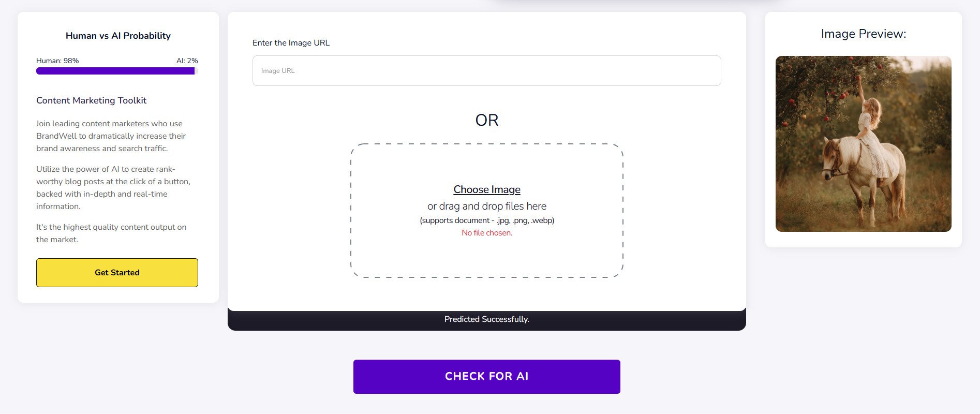This screenshot has width=980, height=414.
Task: Click the 'Human: 98%' result label
Action: pos(57,61)
